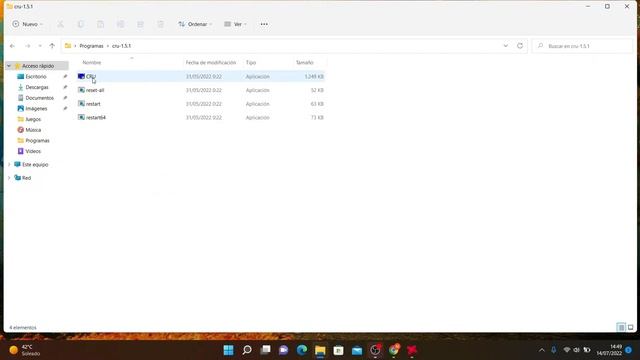Switch to details view in status bar
640x360 pixels.
pyautogui.click(x=621, y=327)
